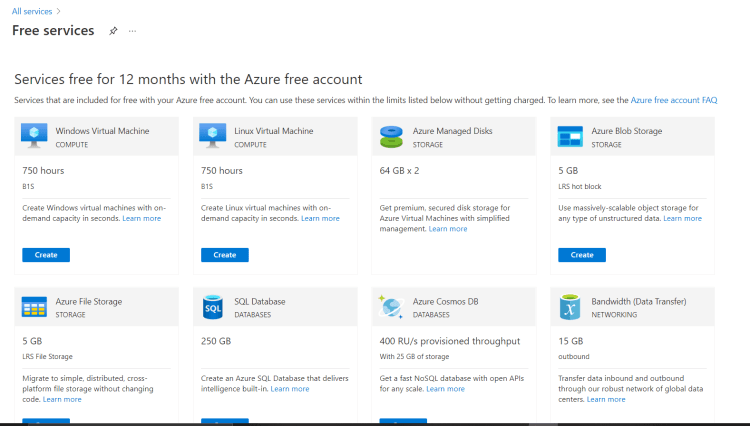750x426 pixels.
Task: Select the Azure Managed Disks title
Action: 452,131
